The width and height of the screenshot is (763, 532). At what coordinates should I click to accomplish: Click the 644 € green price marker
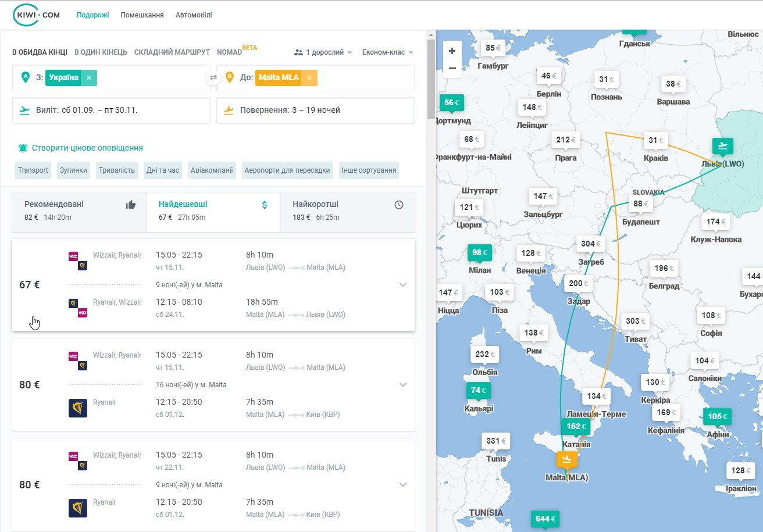(545, 519)
